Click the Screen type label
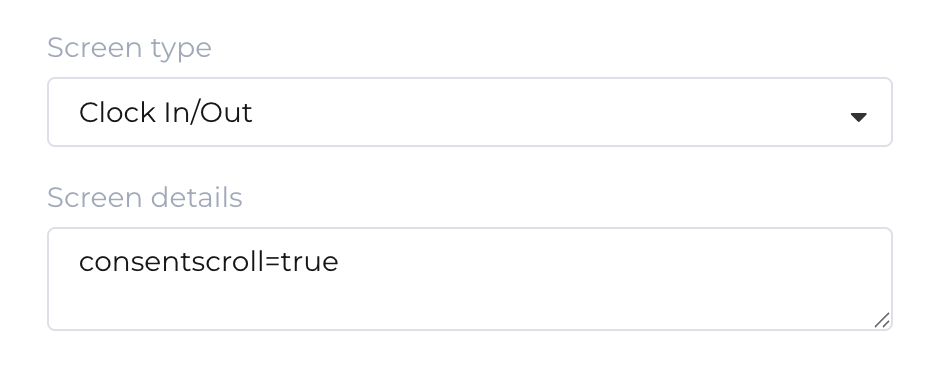This screenshot has height=366, width=940. click(129, 48)
